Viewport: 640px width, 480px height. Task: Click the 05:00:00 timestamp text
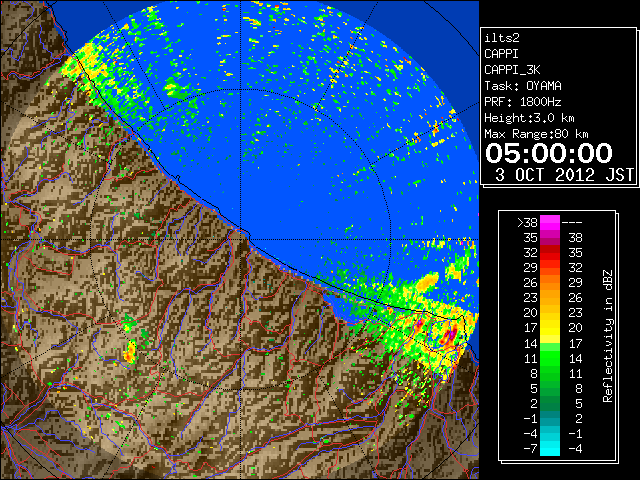pos(549,153)
